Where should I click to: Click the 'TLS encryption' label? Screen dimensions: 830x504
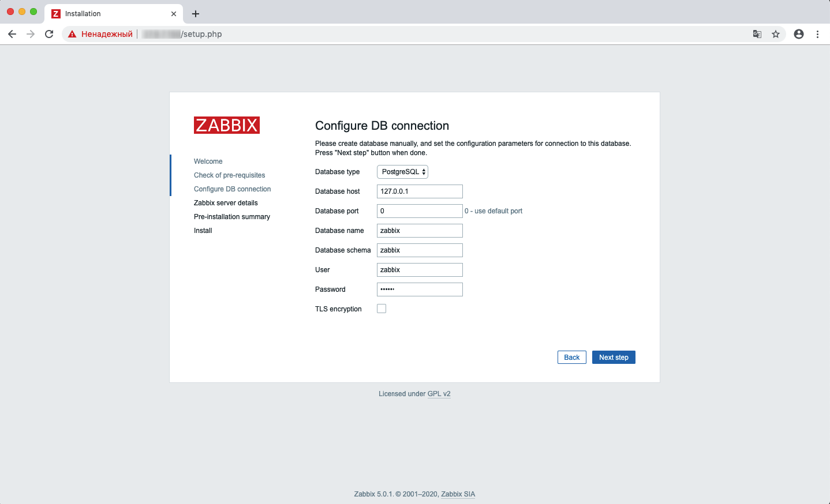coord(338,309)
